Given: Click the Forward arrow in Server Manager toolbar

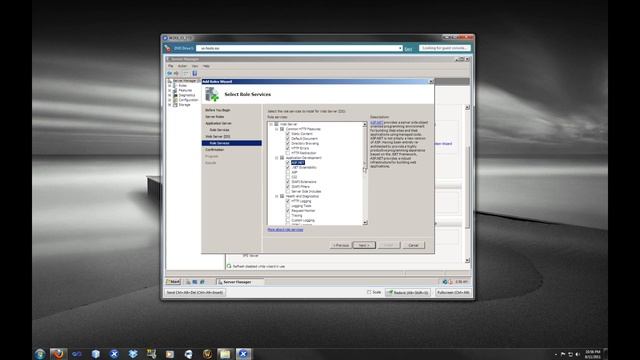Looking at the screenshot, I should pyautogui.click(x=176, y=73).
